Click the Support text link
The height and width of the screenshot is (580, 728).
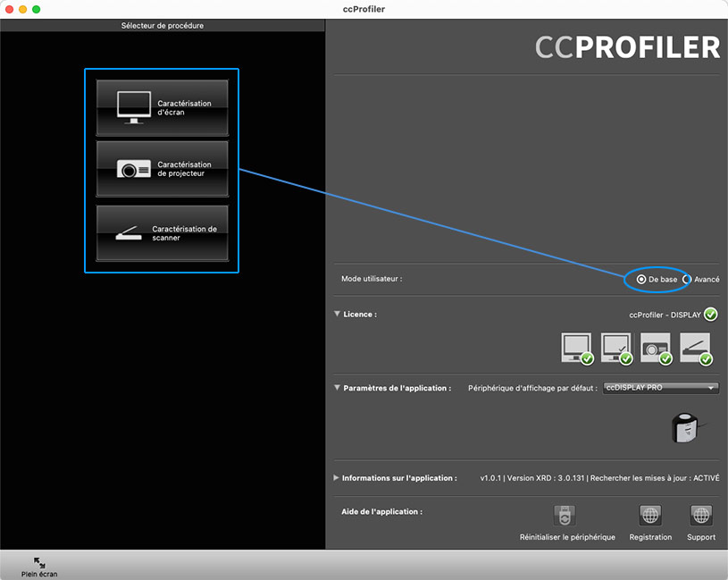[x=701, y=537]
